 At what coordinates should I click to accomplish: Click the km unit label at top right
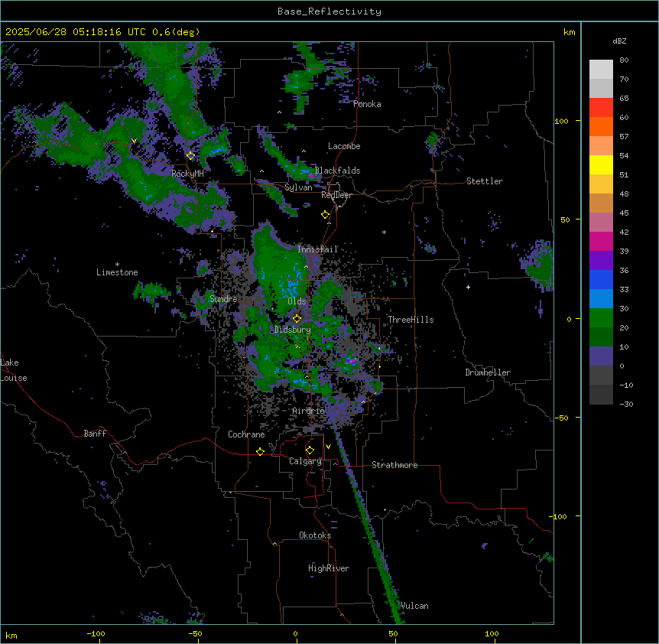(569, 32)
